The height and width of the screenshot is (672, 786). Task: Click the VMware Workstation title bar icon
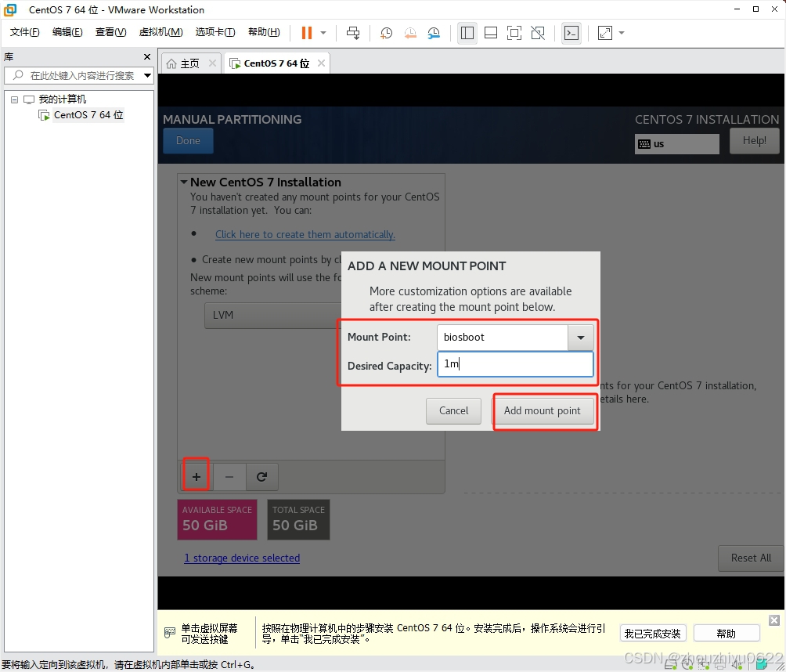pyautogui.click(x=10, y=9)
